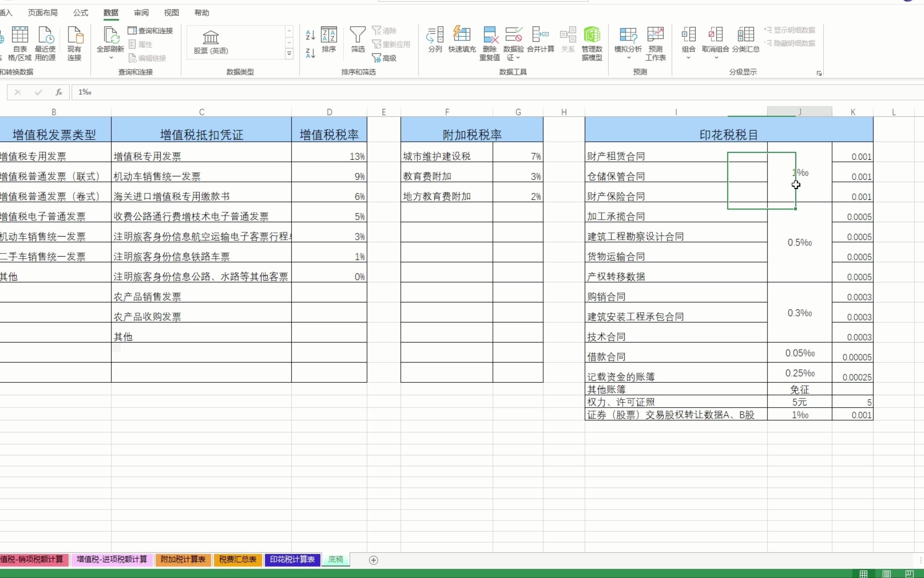
Task: Click the 免征 cell for 其他账簿
Action: click(799, 389)
